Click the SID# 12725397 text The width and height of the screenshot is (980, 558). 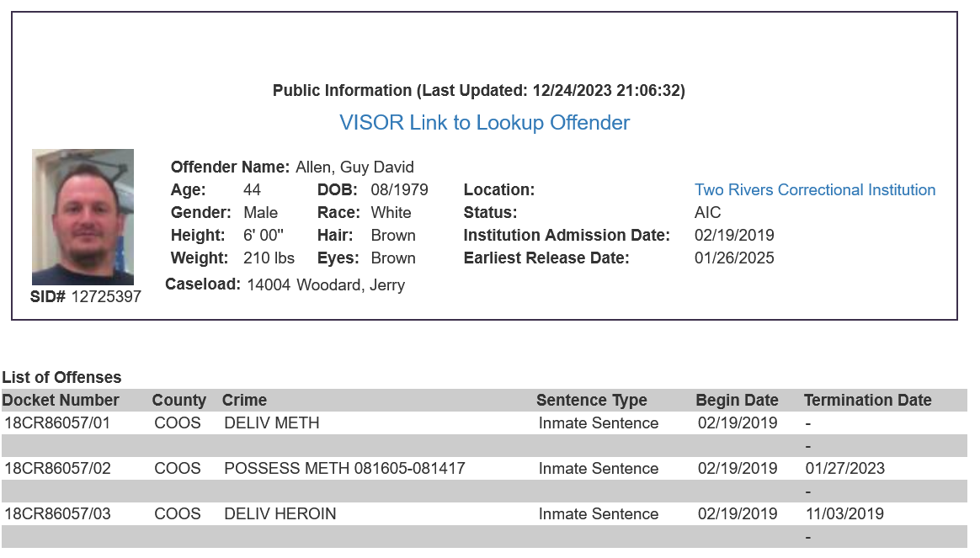point(86,296)
